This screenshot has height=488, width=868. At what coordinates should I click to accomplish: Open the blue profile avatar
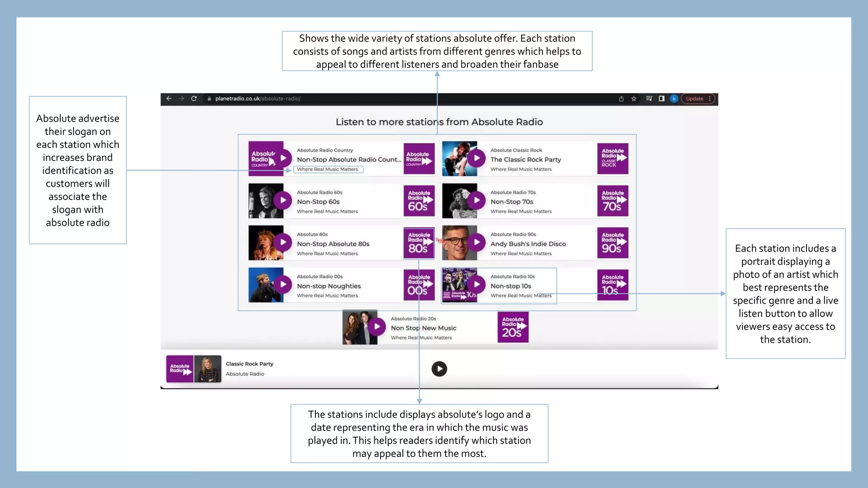click(673, 99)
